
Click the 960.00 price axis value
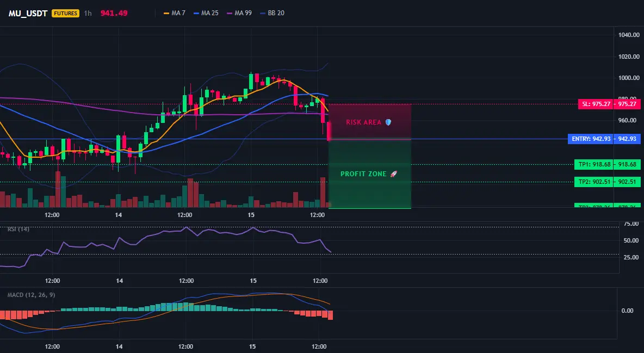pyautogui.click(x=629, y=120)
